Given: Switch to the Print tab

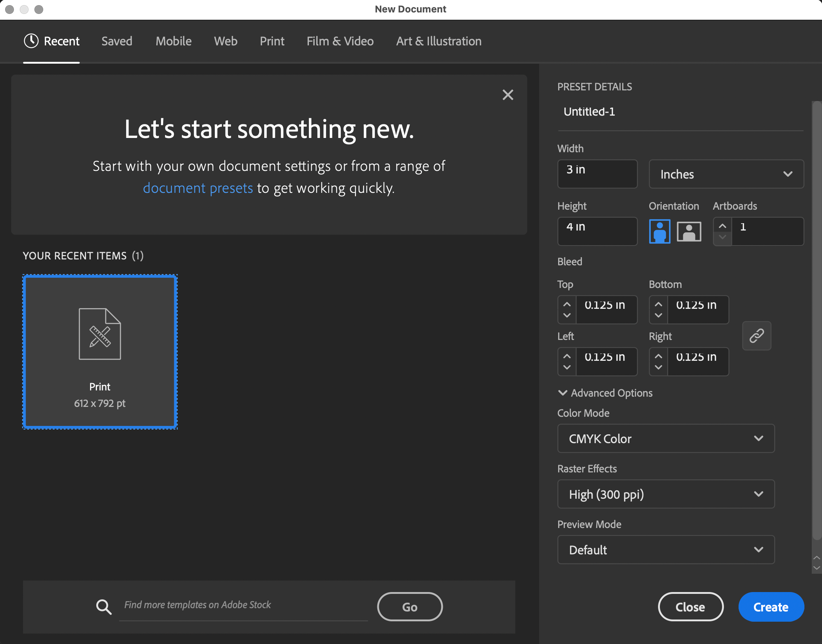Looking at the screenshot, I should 272,41.
